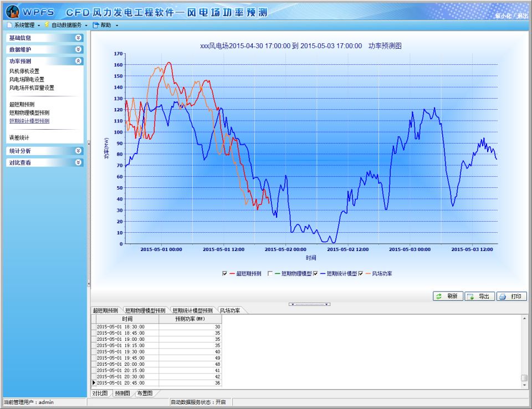This screenshot has width=532, height=409.
Task: Open 风电场限电设置 in sidebar
Action: point(27,79)
